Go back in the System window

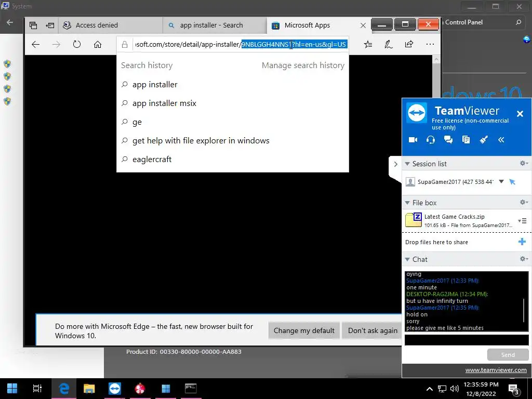10,22
